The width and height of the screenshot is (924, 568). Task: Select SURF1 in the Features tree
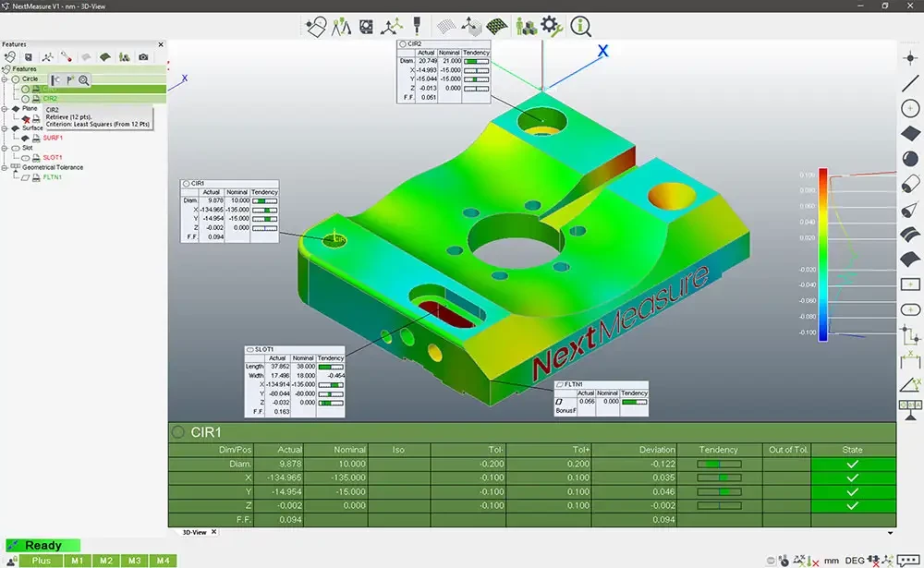point(53,138)
